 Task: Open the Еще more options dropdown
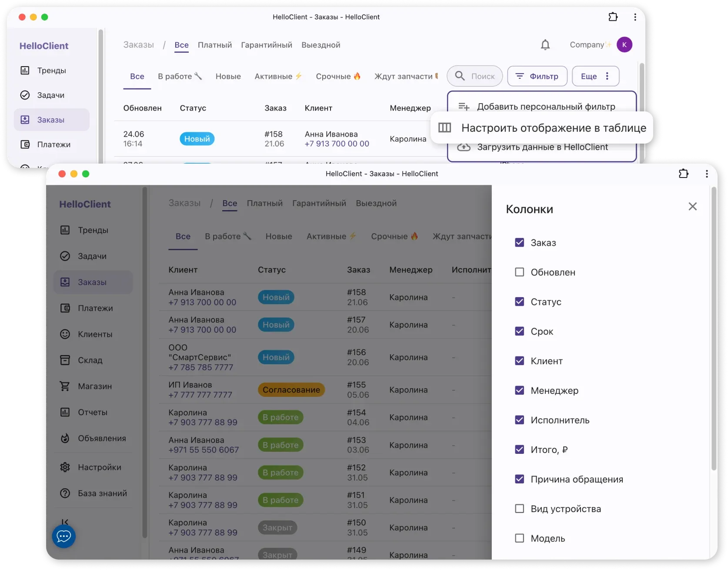pos(595,77)
